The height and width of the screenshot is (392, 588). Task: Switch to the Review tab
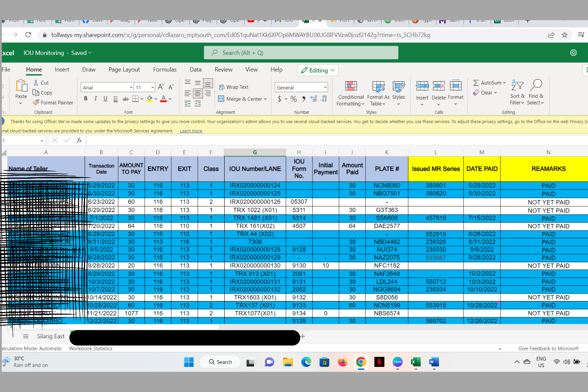(x=223, y=69)
